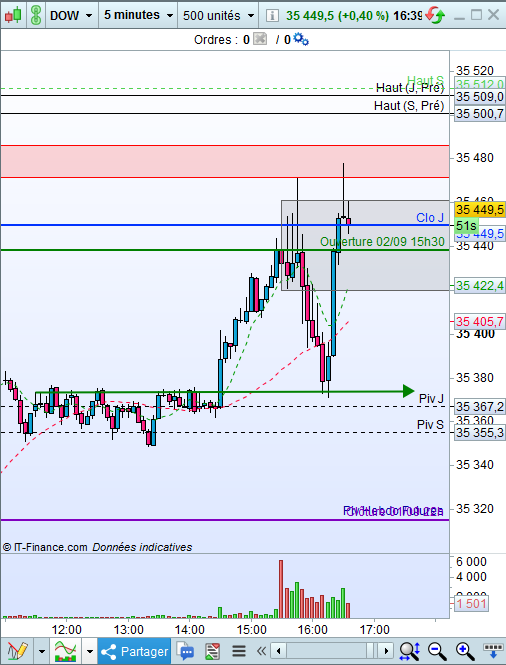Select the Haut (S, Pré) line label
This screenshot has height=665, width=506.
point(409,106)
